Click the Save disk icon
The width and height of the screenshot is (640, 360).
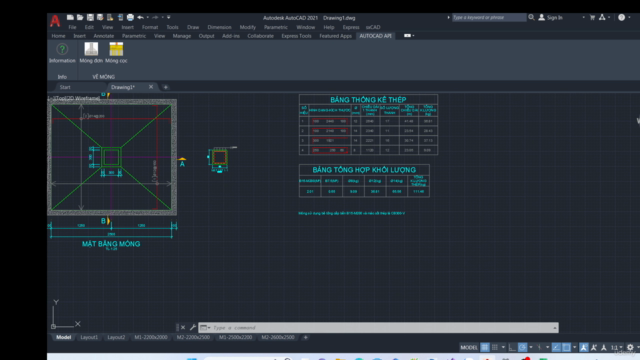tap(90, 18)
